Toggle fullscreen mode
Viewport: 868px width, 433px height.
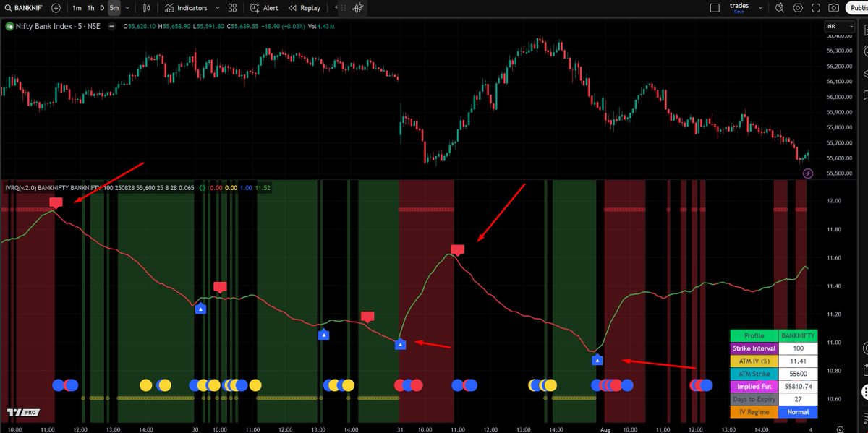click(816, 8)
